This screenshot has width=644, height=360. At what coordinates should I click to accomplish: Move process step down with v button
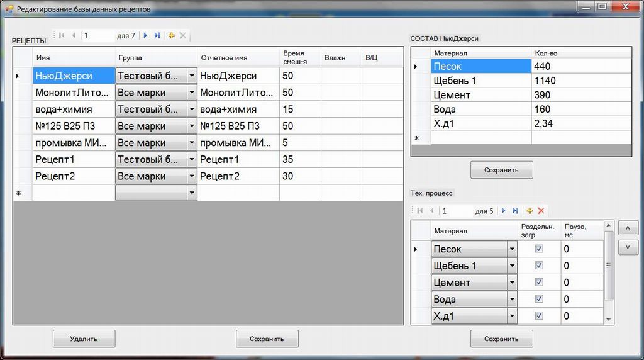tap(628, 247)
